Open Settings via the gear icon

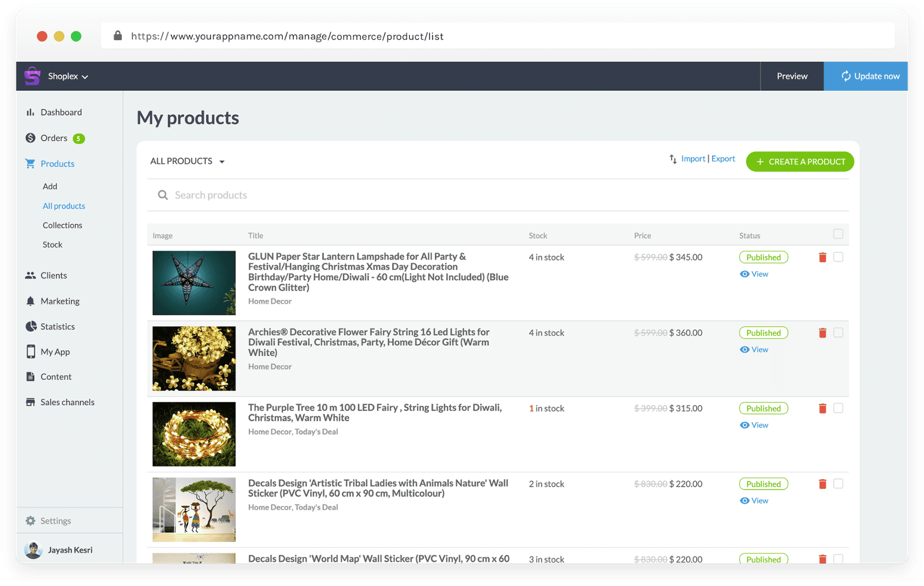[31, 520]
